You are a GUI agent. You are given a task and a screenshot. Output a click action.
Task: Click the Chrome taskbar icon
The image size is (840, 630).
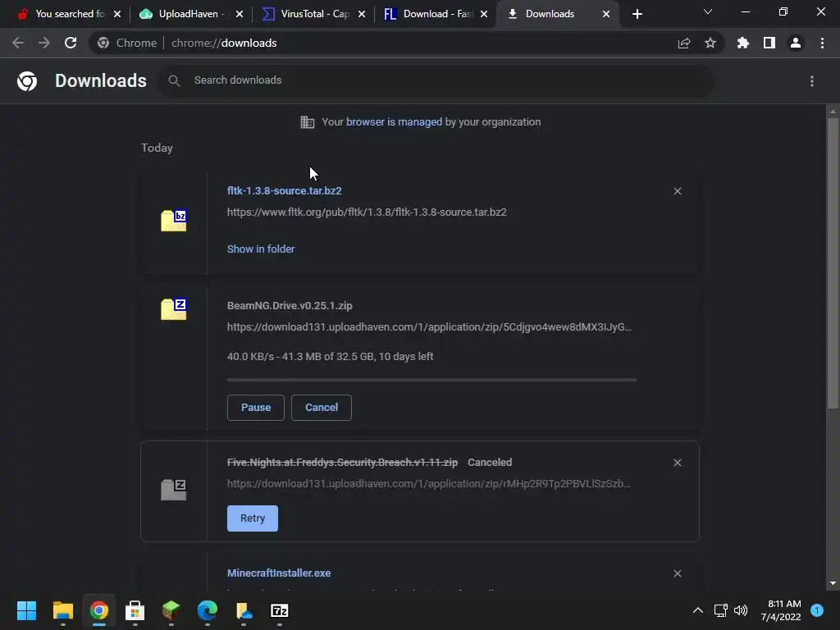point(99,610)
